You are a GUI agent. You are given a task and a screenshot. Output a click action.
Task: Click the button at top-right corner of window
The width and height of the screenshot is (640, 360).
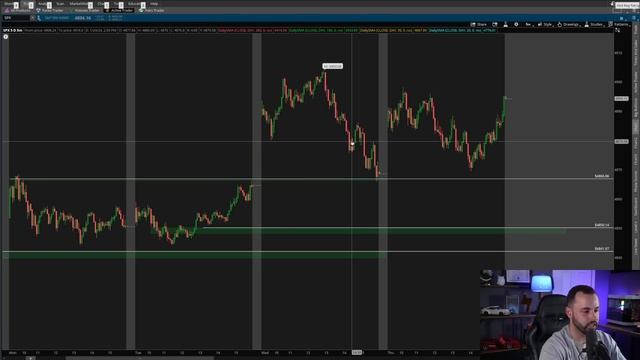coord(627,5)
